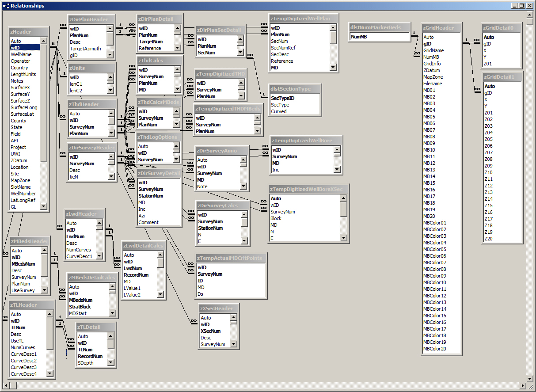This screenshot has width=536, height=392.
Task: Click scroll-up arrow in zHeader table
Action: [44, 41]
